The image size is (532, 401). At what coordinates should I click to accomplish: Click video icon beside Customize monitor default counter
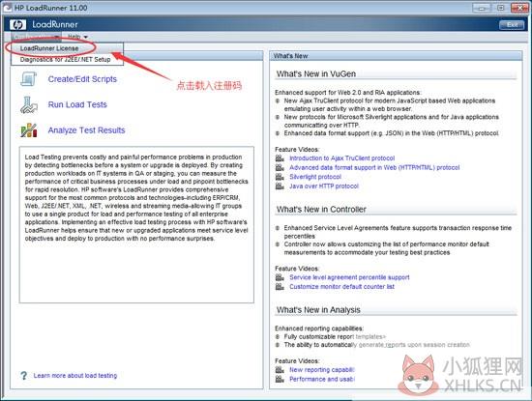click(280, 287)
